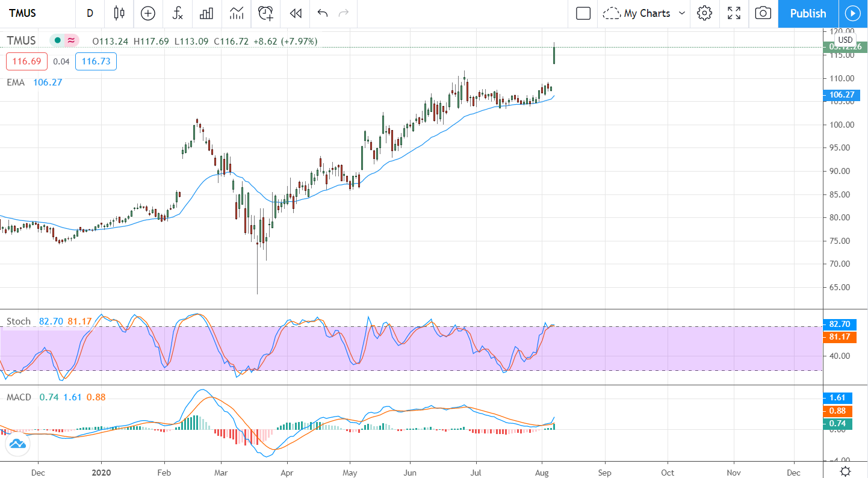Open the select layout square button

(583, 13)
